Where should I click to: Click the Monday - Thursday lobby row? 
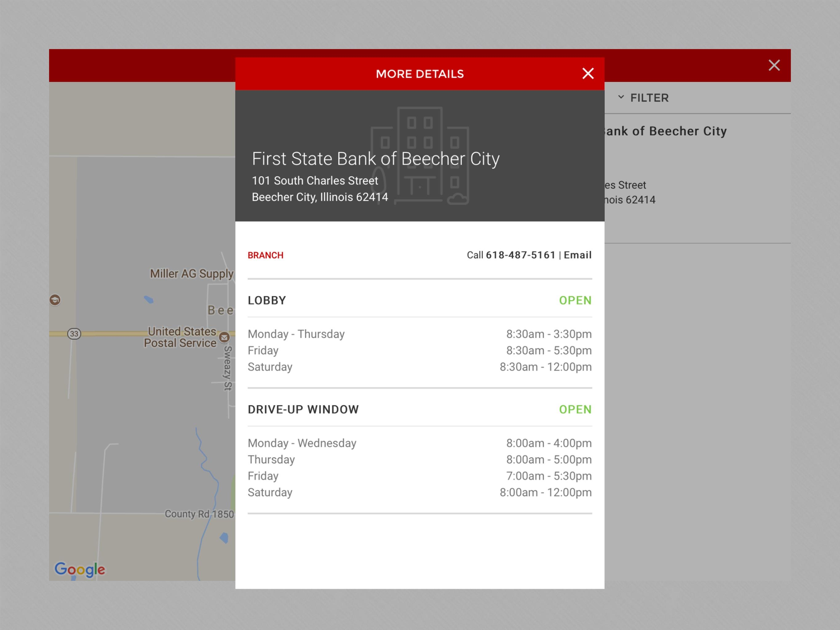coord(420,334)
